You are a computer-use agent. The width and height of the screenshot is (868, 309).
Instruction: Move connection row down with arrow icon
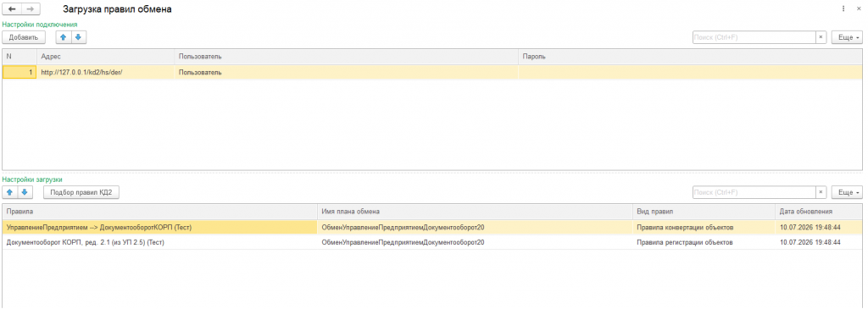tap(79, 37)
